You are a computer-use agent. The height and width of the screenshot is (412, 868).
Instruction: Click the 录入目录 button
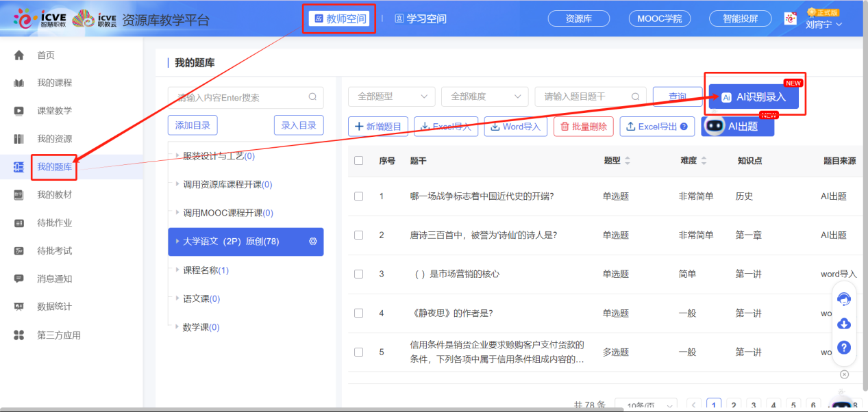click(x=299, y=125)
